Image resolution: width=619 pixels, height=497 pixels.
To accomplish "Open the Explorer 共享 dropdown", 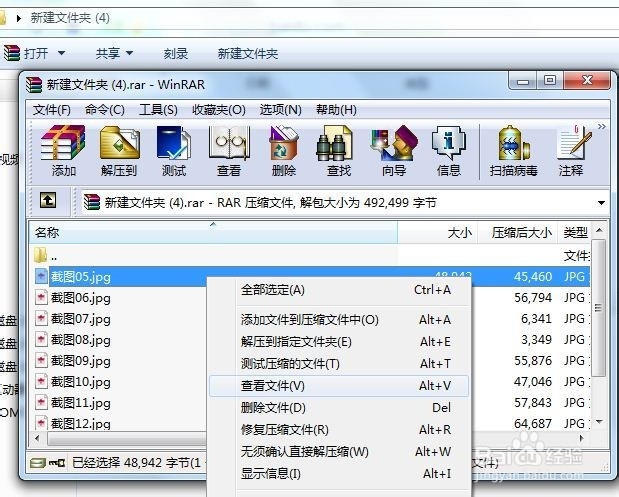I will pyautogui.click(x=114, y=53).
